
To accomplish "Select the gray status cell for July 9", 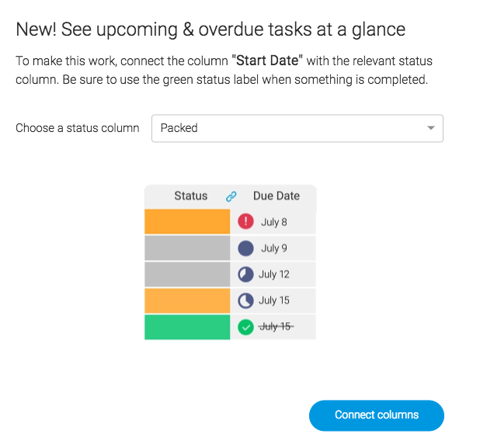I will tap(187, 248).
